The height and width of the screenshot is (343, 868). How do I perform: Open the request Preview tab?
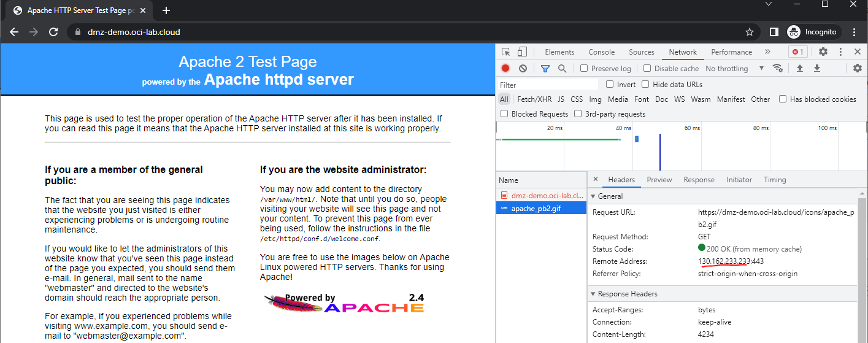(659, 180)
